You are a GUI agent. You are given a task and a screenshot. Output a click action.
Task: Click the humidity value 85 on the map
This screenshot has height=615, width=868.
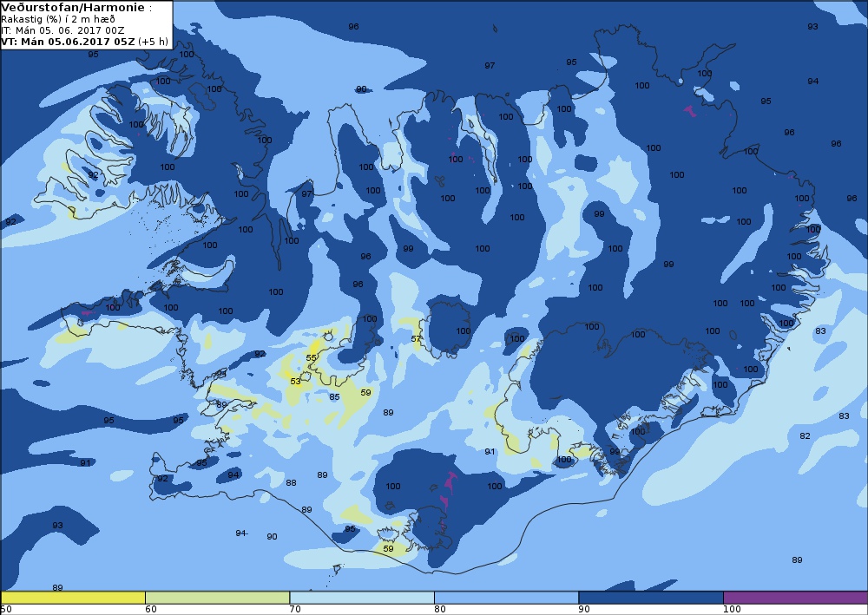[334, 396]
